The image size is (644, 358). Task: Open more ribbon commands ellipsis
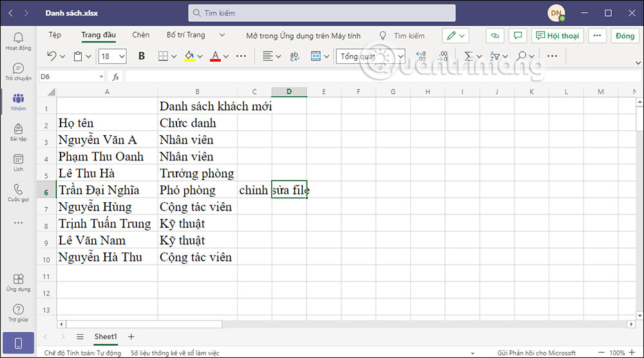click(x=553, y=56)
